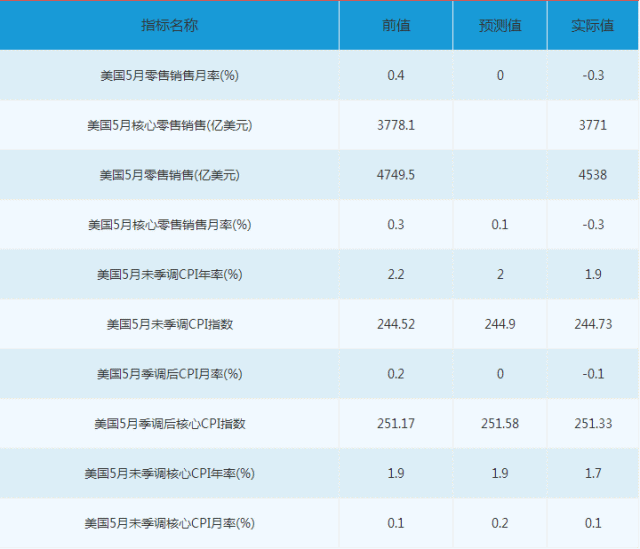640x549 pixels.
Task: Click previous value 0.1 of 核心CPI月率
Action: pyautogui.click(x=396, y=524)
